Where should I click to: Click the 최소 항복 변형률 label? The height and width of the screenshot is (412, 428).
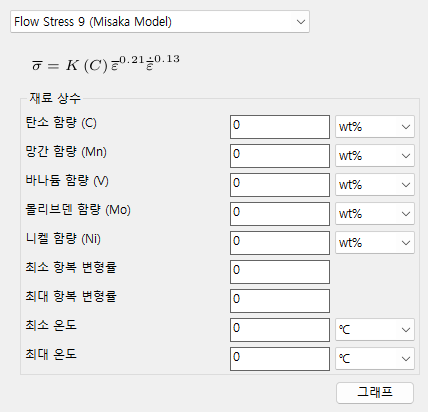(x=71, y=267)
